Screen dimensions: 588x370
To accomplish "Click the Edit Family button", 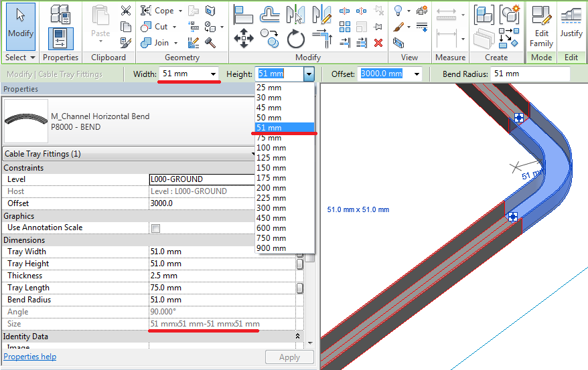I will pyautogui.click(x=542, y=26).
